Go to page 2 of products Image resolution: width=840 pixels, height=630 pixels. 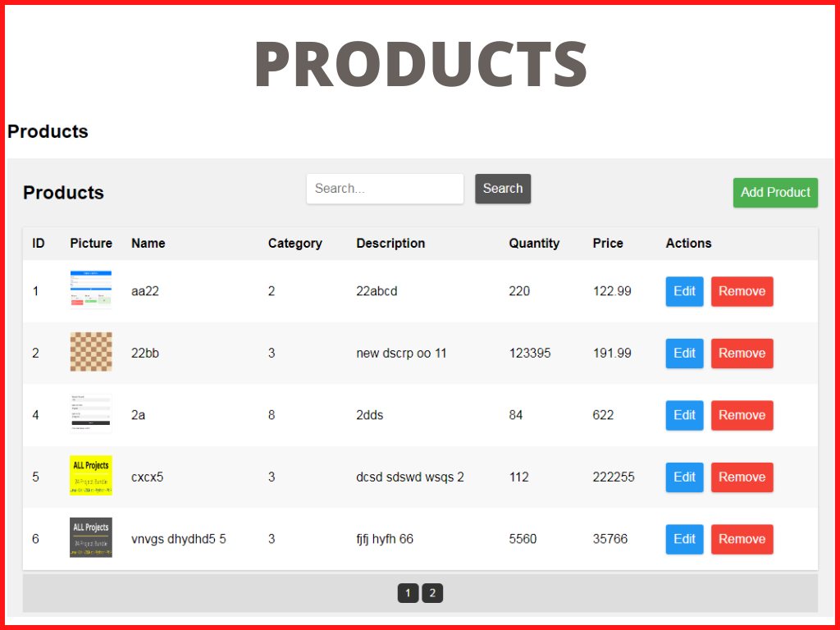click(432, 592)
